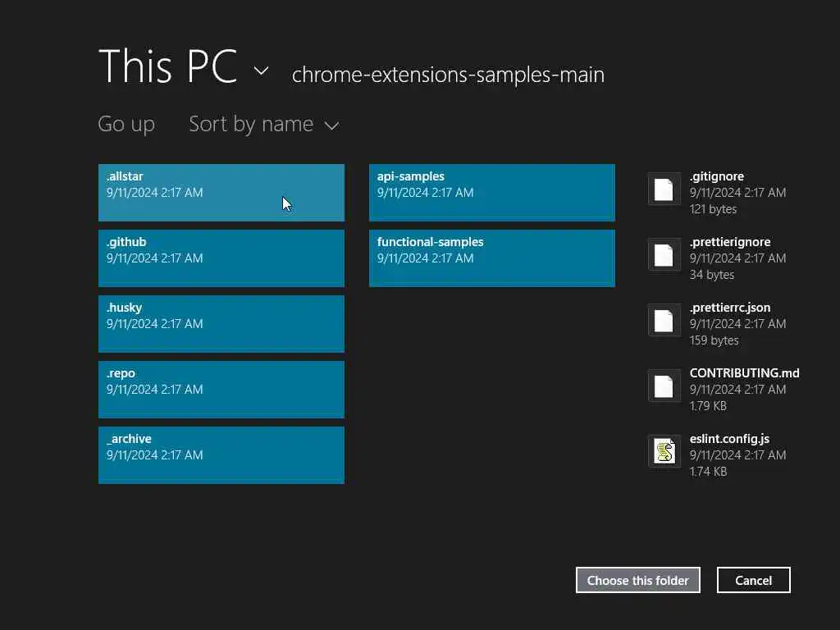Select the .github folder tile
The width and height of the screenshot is (840, 630).
tap(221, 258)
